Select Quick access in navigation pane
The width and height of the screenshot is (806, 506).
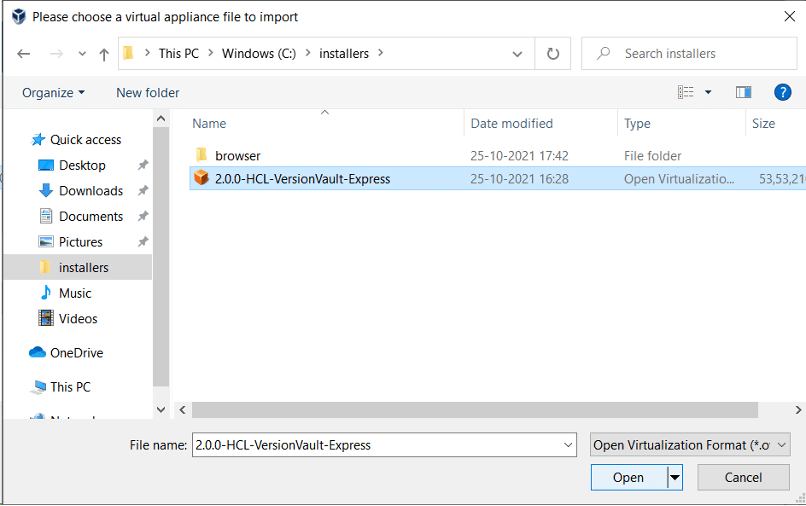[85, 139]
